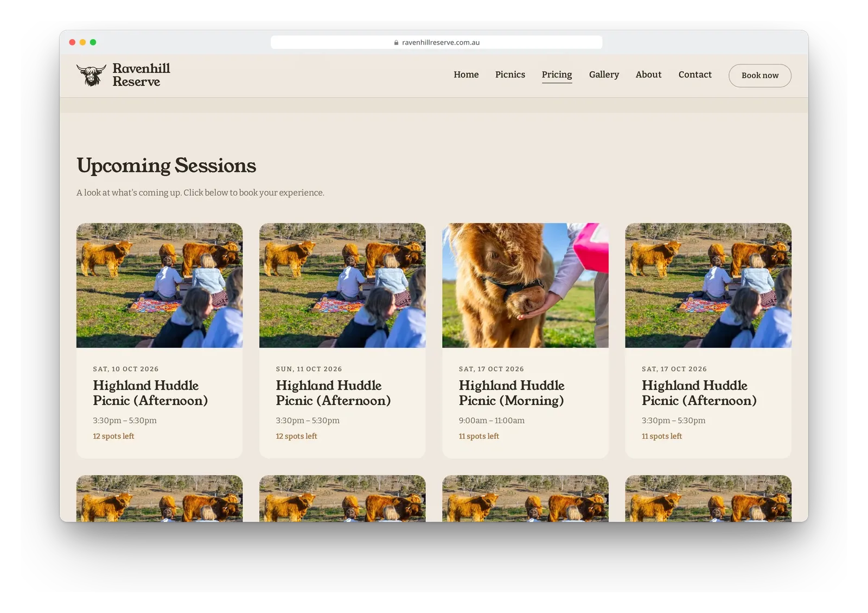
Task: Click 12 spots left under Sun 11 Oct
Action: 296,436
